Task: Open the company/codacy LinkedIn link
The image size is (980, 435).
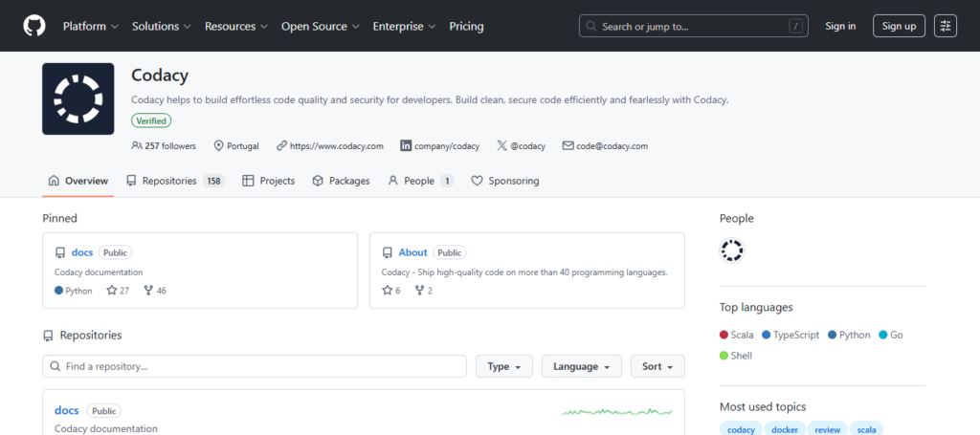Action: coord(447,146)
